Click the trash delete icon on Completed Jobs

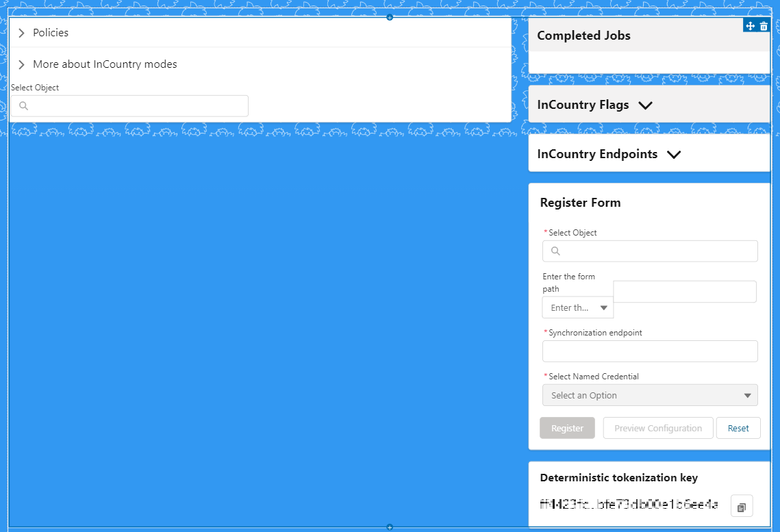[x=764, y=26]
